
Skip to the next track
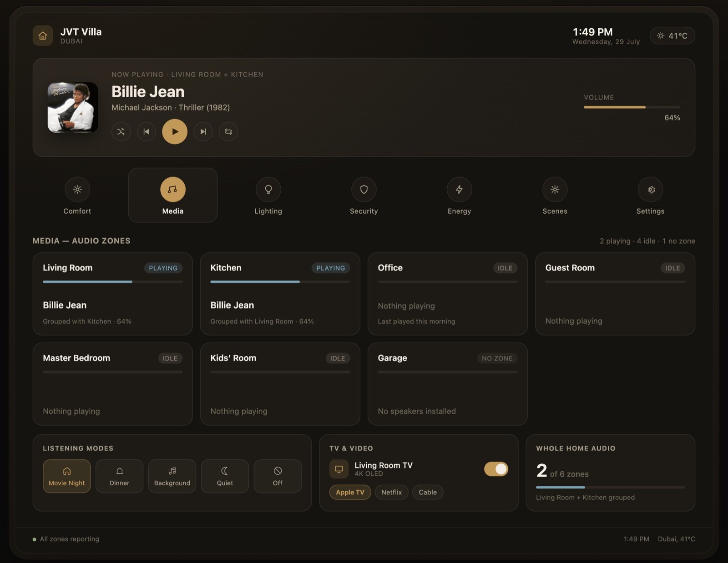(x=203, y=131)
